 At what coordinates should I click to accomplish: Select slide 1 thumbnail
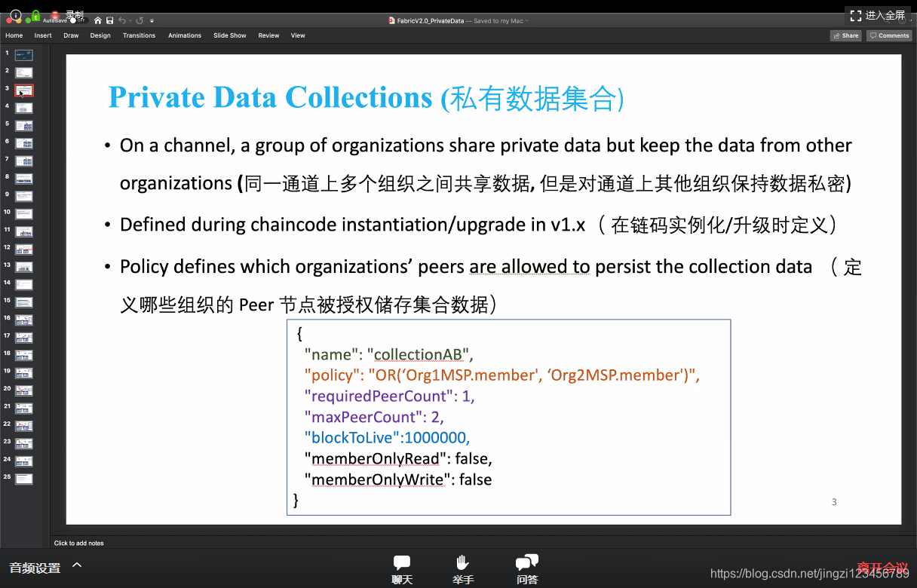click(24, 55)
